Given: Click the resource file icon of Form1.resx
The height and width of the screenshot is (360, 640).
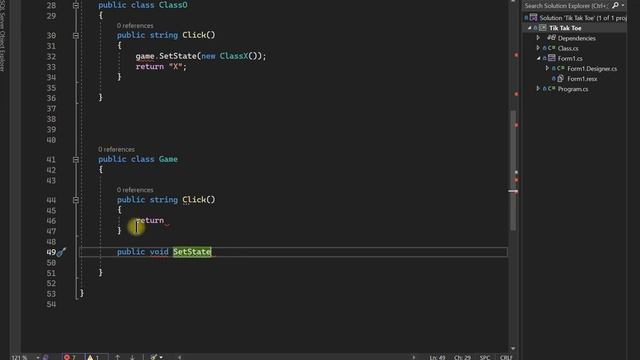Looking at the screenshot, I should pyautogui.click(x=561, y=78).
